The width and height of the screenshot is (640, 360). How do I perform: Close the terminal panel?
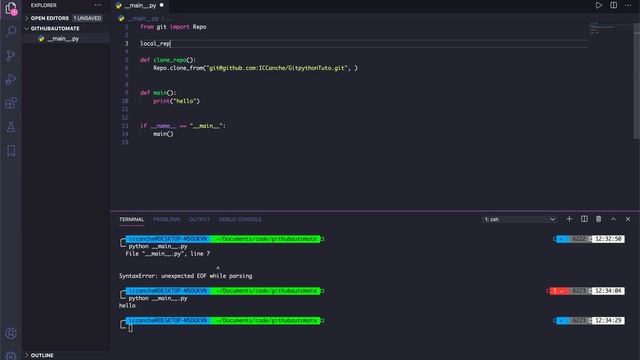[x=628, y=219]
